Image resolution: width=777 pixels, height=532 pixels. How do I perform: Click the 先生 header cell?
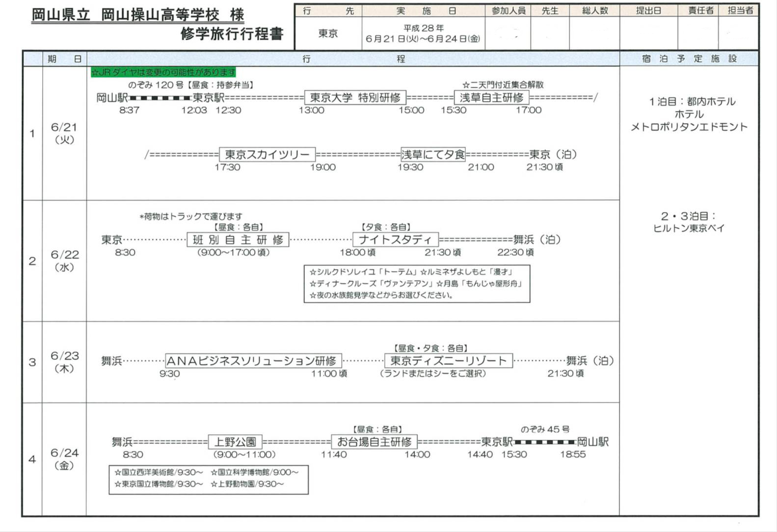tap(550, 10)
